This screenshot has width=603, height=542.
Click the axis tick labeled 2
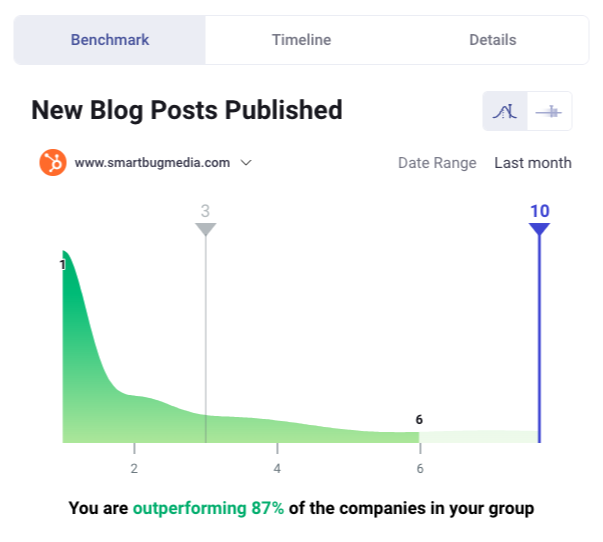pos(134,468)
